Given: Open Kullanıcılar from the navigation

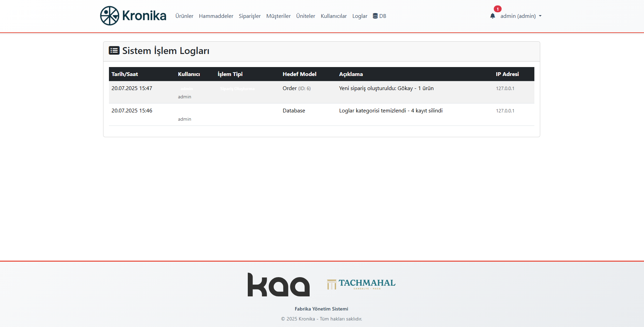Looking at the screenshot, I should (x=333, y=16).
